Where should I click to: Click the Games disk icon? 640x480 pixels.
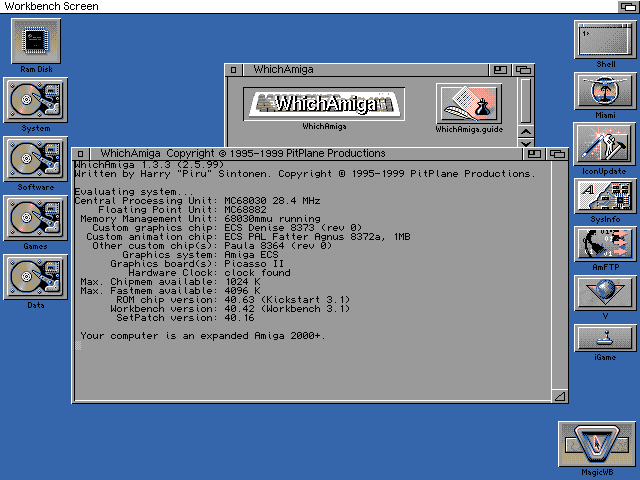coord(36,218)
